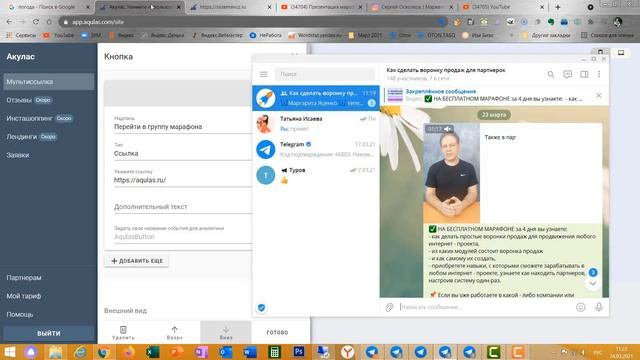Click the AqulasButton analytics event field
The image size is (640, 360).
click(183, 237)
